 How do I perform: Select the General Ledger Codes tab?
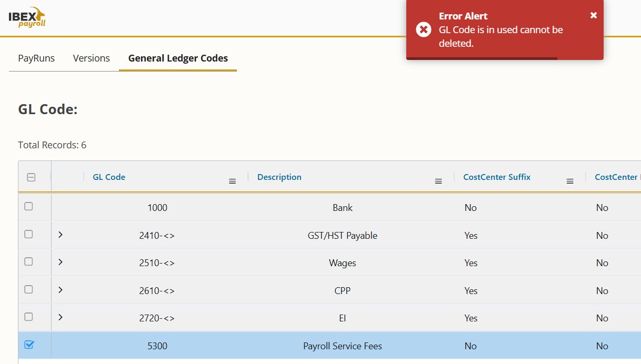(x=178, y=58)
